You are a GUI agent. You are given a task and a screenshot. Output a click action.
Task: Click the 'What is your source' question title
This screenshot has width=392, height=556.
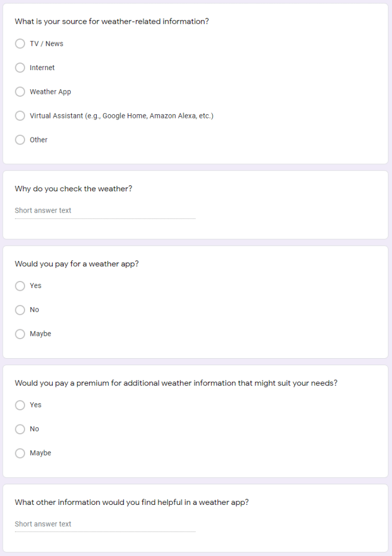pyautogui.click(x=111, y=22)
